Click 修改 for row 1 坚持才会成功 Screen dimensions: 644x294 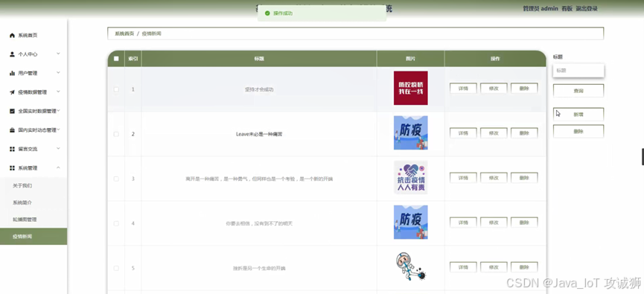coord(494,89)
